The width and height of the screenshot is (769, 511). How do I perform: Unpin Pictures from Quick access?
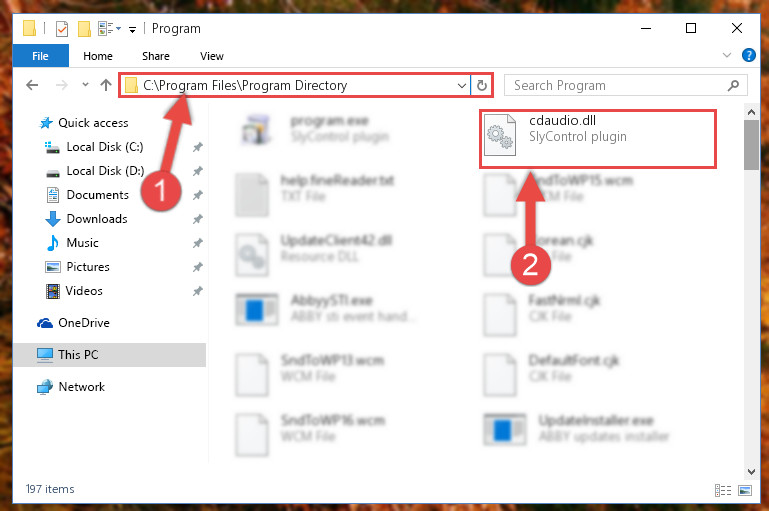click(x=198, y=267)
